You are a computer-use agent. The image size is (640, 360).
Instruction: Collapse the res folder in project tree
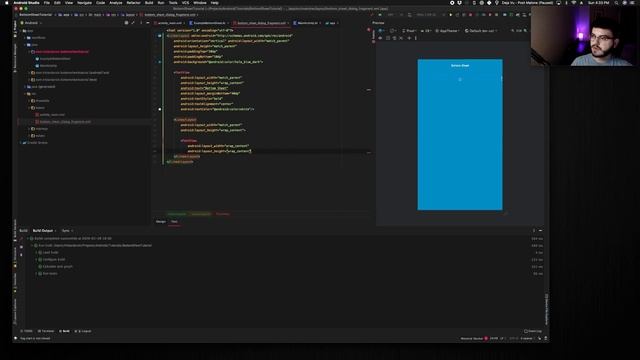pyautogui.click(x=25, y=94)
